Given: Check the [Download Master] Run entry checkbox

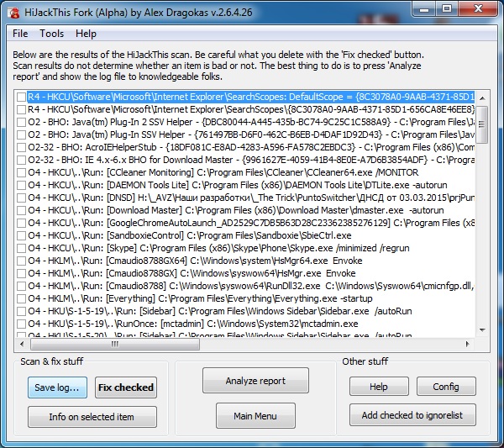Looking at the screenshot, I should pos(21,211).
